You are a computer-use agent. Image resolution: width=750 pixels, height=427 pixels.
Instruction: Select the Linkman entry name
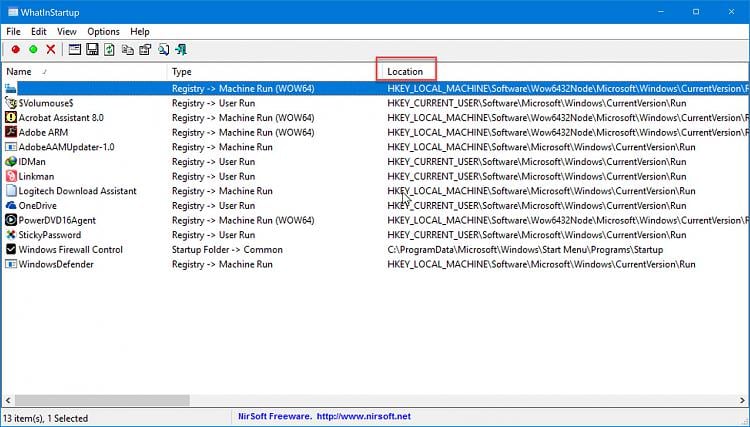pyautogui.click(x=36, y=176)
